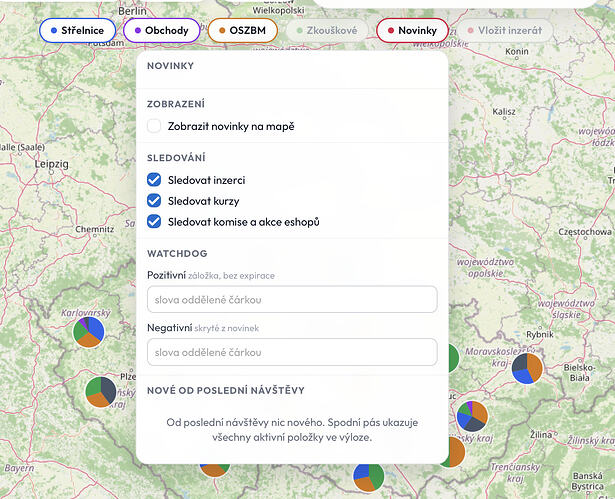The width and height of the screenshot is (615, 499).
Task: Click blue-green-orange cluster marker at bottom center
Action: (369, 476)
